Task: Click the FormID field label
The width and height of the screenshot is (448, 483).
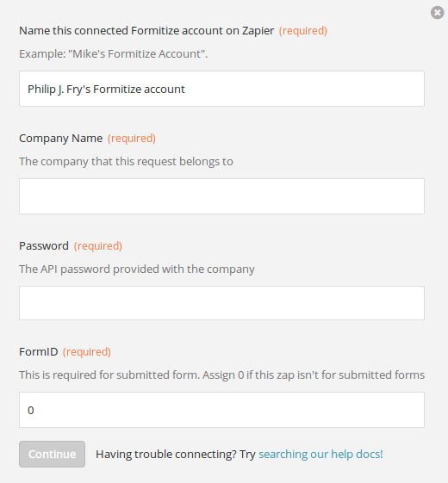Action: [x=39, y=352]
